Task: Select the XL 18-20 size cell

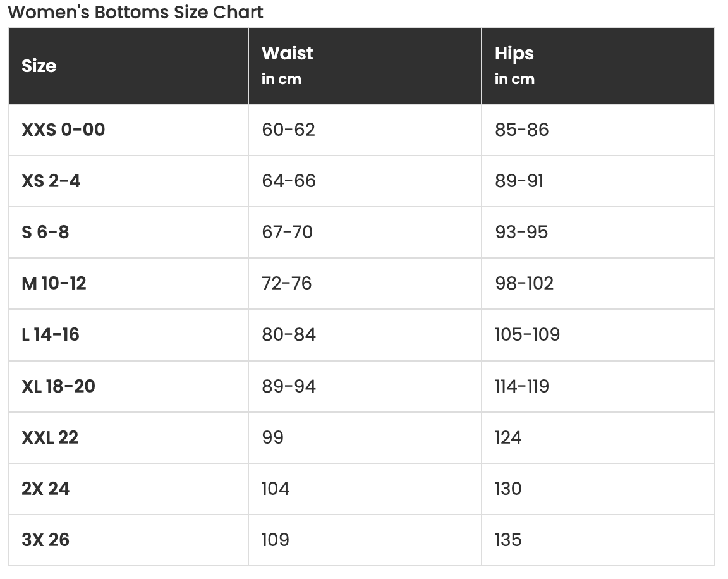Action: (x=58, y=386)
